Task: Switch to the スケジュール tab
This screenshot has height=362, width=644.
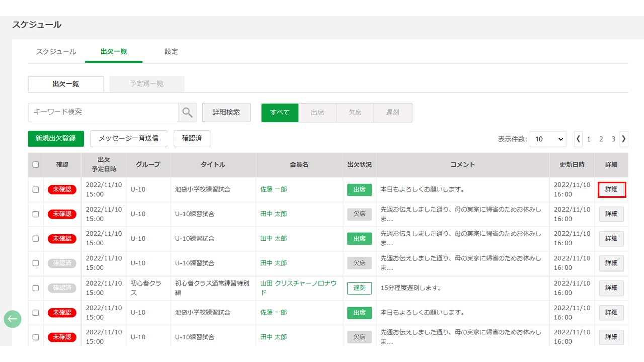Action: pos(56,52)
